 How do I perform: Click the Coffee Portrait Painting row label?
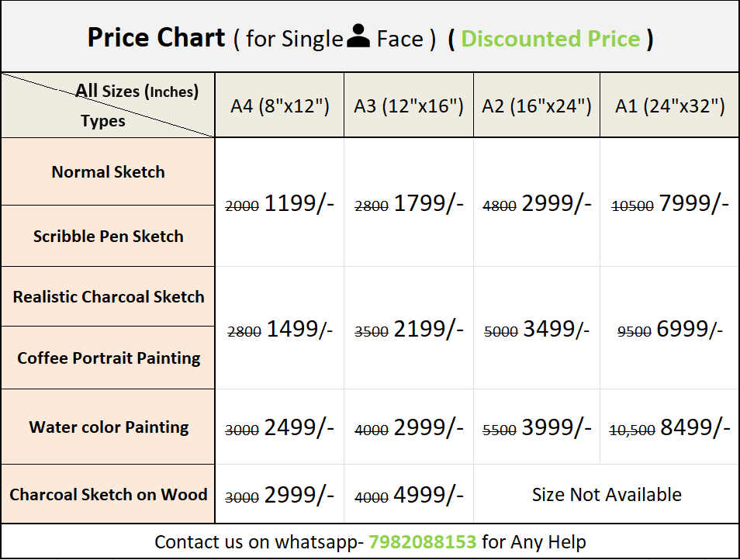point(109,358)
